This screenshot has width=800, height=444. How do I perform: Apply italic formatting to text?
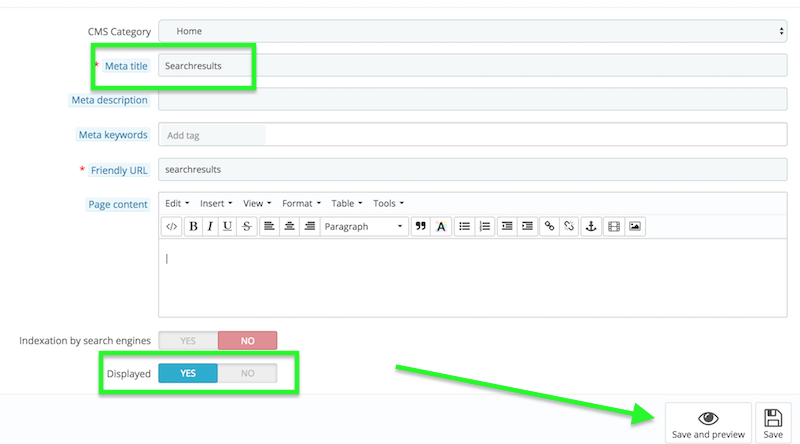210,227
